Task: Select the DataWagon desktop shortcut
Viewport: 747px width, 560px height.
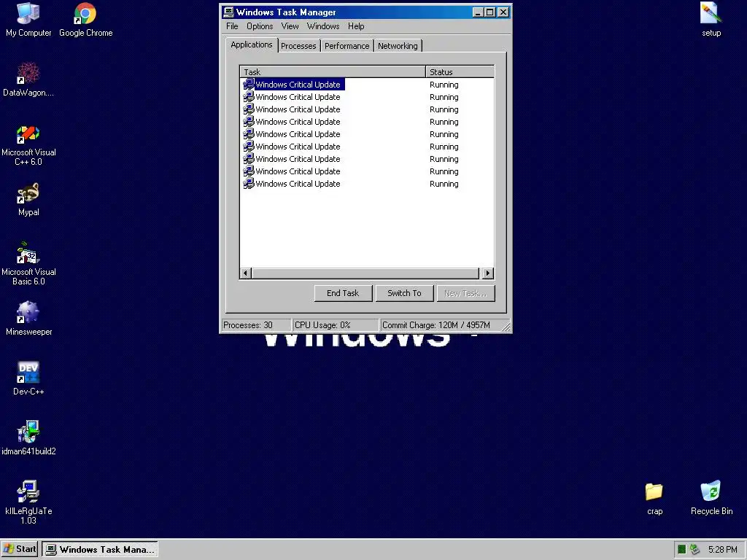Action: point(28,79)
